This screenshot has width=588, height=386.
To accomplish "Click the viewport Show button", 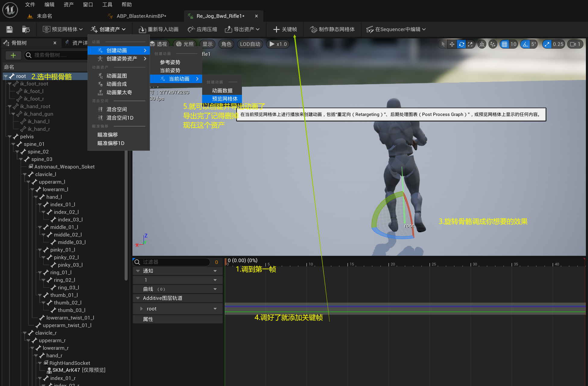I will pyautogui.click(x=207, y=44).
